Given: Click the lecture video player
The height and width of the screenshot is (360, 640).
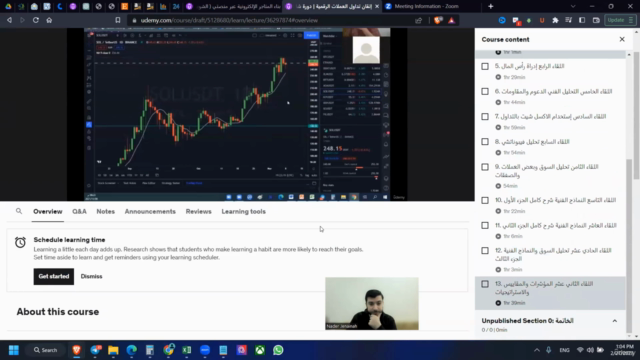Looking at the screenshot, I should point(237,114).
